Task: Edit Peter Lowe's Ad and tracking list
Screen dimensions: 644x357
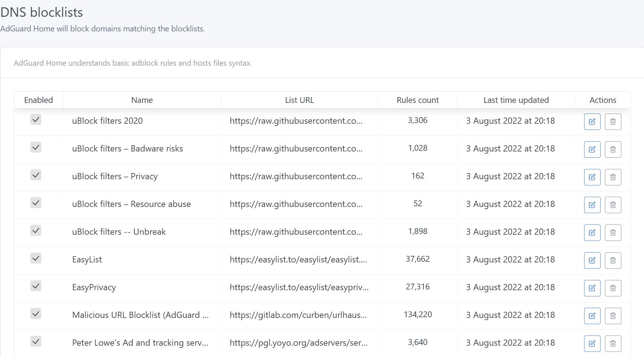Action: pyautogui.click(x=592, y=343)
